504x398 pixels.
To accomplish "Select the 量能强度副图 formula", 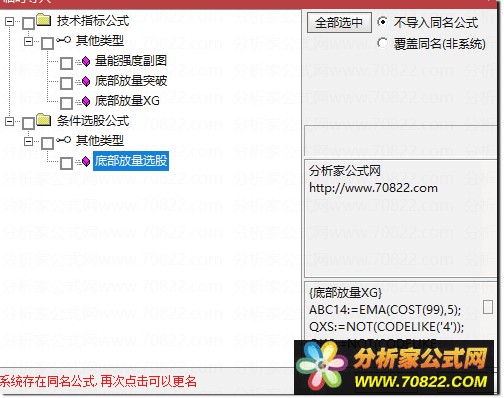I will [131, 61].
